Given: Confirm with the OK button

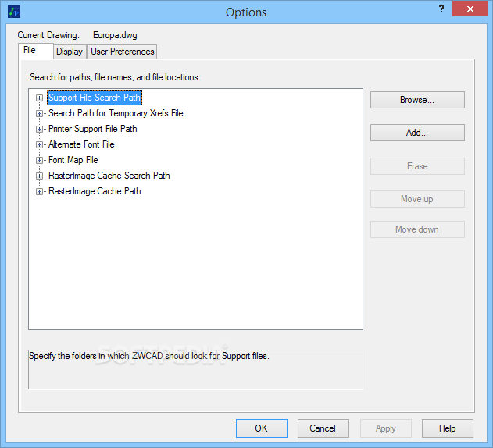Looking at the screenshot, I should pyautogui.click(x=262, y=428).
